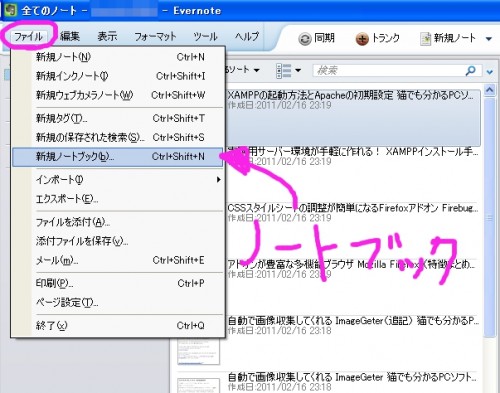
Task: Expand the インポート submenu
Action: click(x=118, y=180)
